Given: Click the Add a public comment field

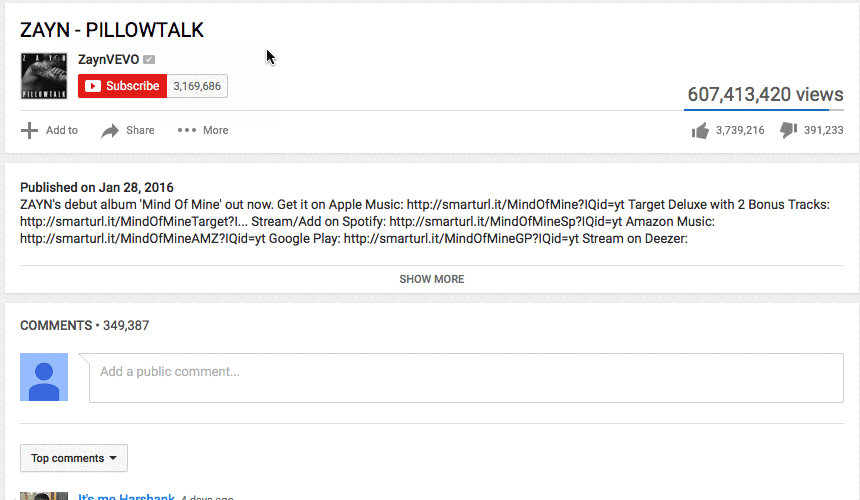Looking at the screenshot, I should pos(466,378).
